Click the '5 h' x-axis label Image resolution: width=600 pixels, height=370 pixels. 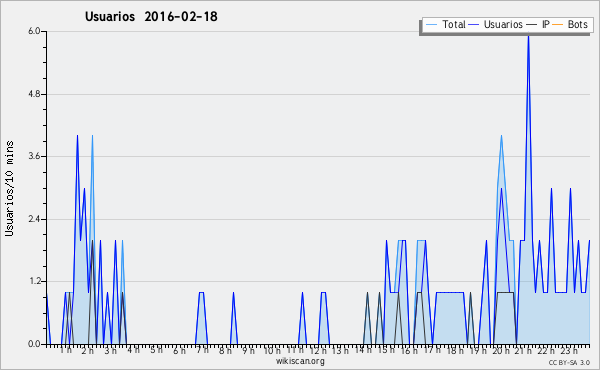[x=156, y=350]
